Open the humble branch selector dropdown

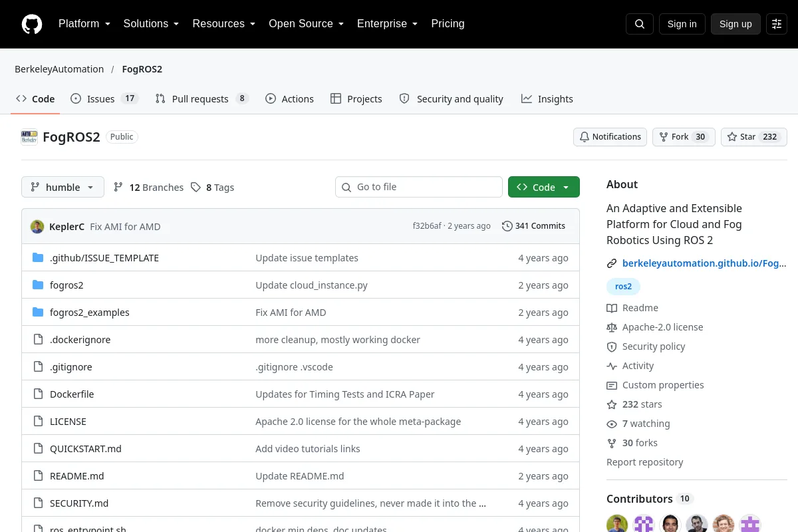click(63, 187)
